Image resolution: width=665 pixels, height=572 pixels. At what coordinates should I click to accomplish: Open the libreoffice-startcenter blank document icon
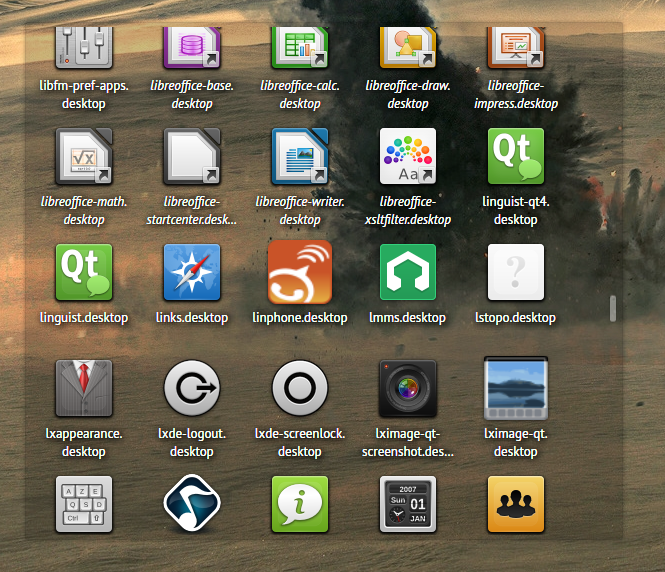[x=192, y=156]
